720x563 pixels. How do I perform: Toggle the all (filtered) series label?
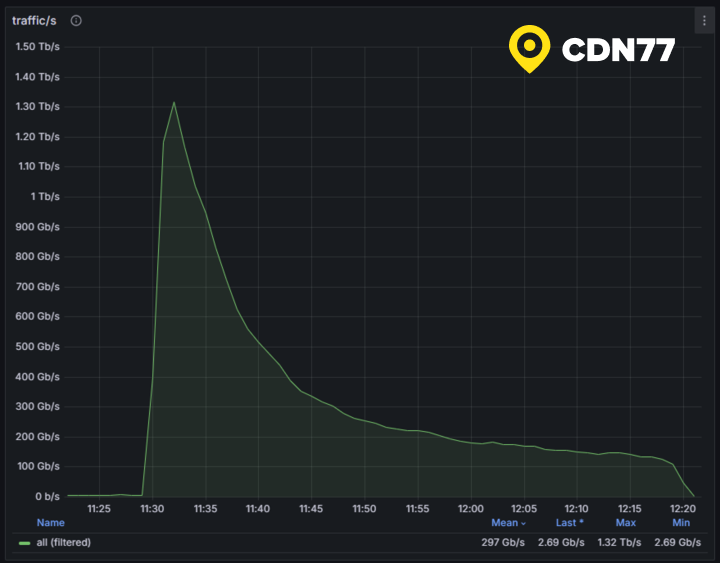(x=63, y=542)
